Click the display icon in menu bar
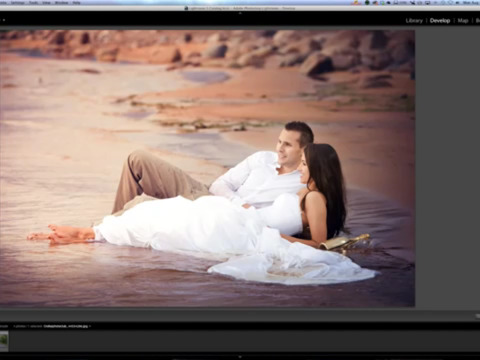The height and width of the screenshot is (360, 480). [x=427, y=3]
